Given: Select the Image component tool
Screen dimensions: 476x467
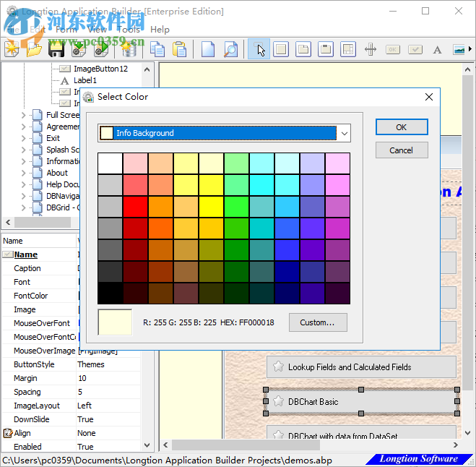Looking at the screenshot, I should tap(459, 50).
